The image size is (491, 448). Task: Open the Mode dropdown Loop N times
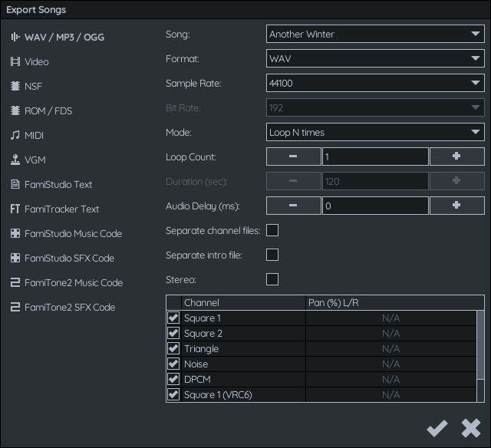(375, 132)
